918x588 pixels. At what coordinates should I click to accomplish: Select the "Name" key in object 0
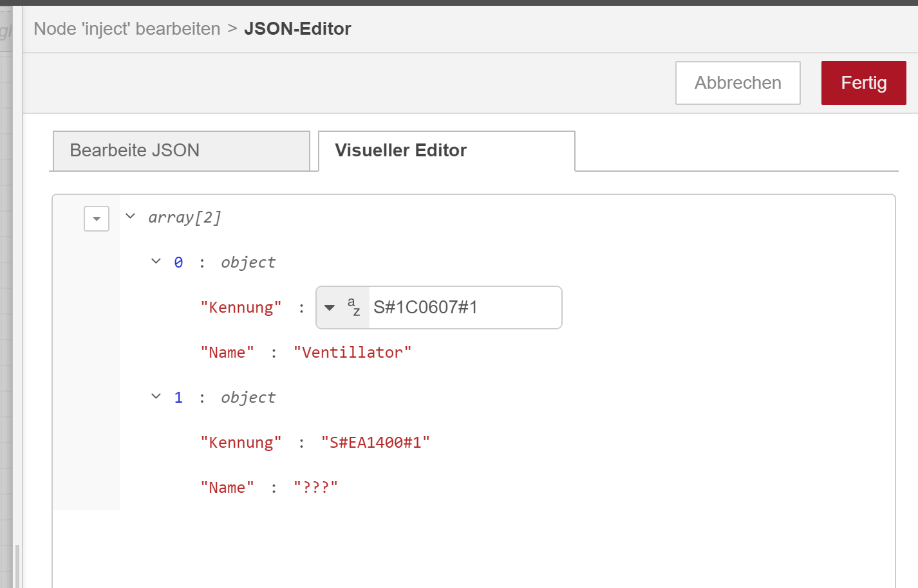[227, 353]
